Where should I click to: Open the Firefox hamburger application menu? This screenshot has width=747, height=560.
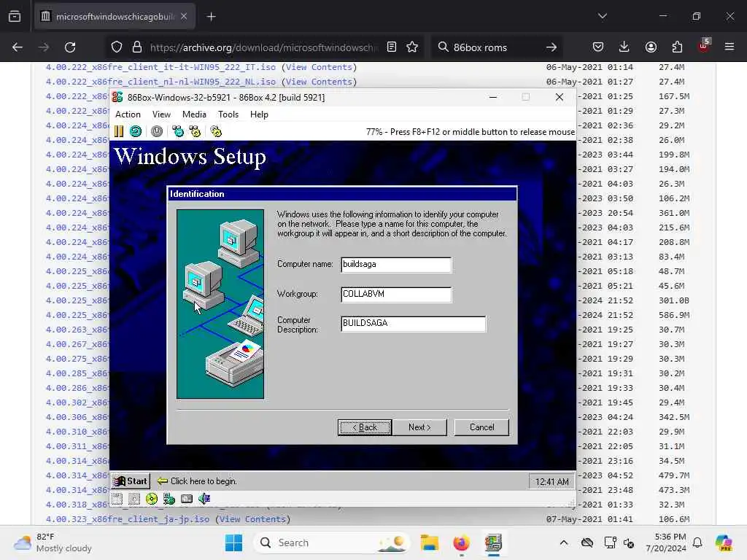[729, 47]
